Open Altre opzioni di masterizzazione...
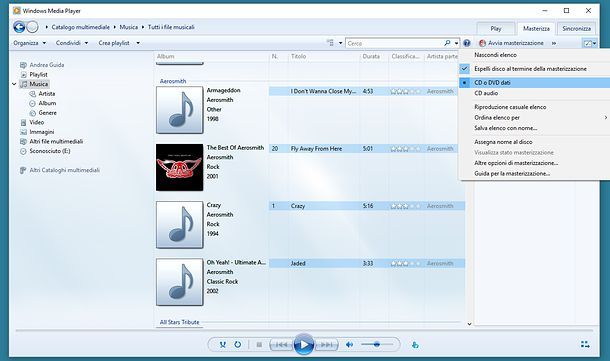610x361 pixels. pos(535,163)
